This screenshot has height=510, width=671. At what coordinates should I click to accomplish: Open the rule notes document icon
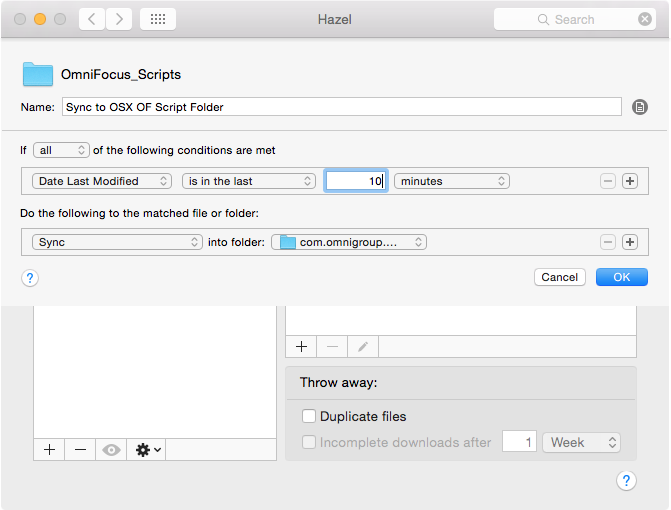click(640, 107)
